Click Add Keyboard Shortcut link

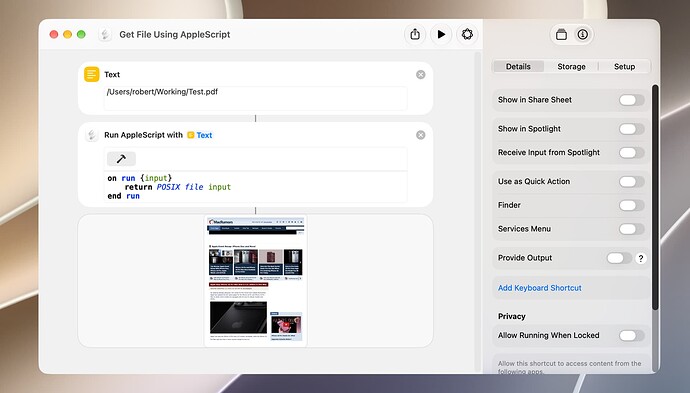[x=540, y=288]
